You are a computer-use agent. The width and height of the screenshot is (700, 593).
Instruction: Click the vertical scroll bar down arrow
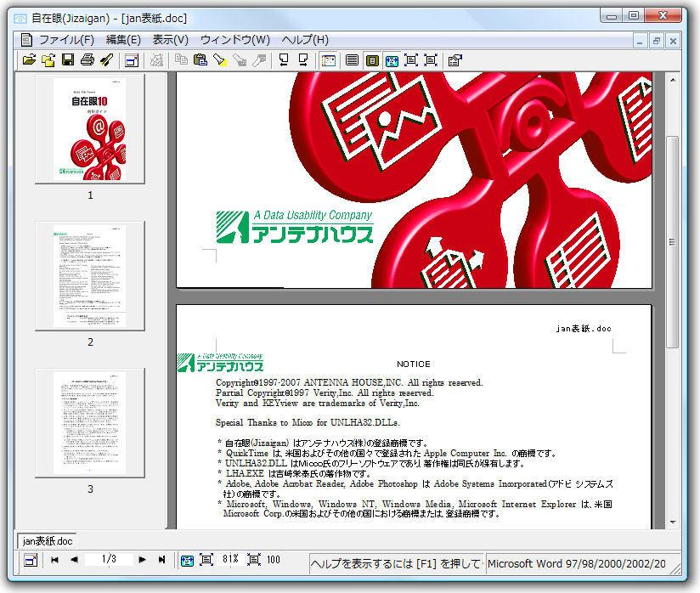coord(673,522)
